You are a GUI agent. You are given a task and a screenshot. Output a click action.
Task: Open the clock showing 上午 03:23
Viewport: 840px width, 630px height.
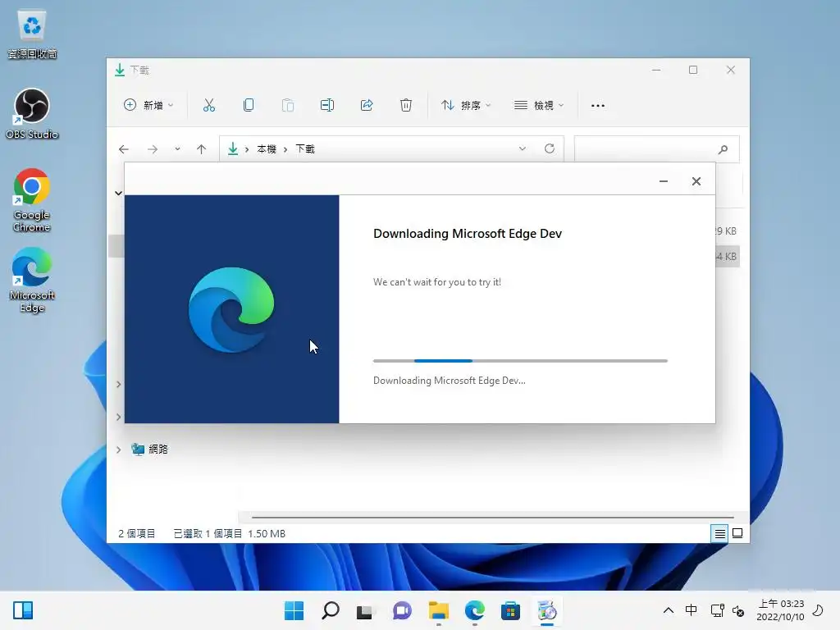coord(780,610)
